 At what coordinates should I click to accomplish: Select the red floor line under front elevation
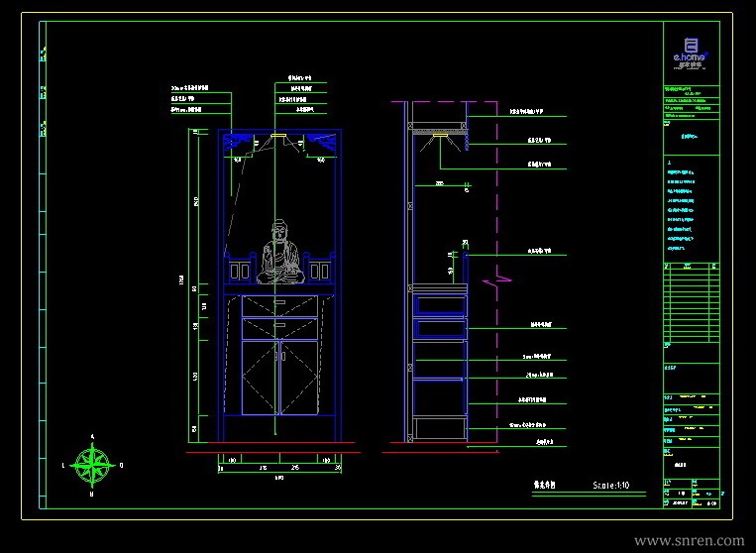(x=273, y=452)
